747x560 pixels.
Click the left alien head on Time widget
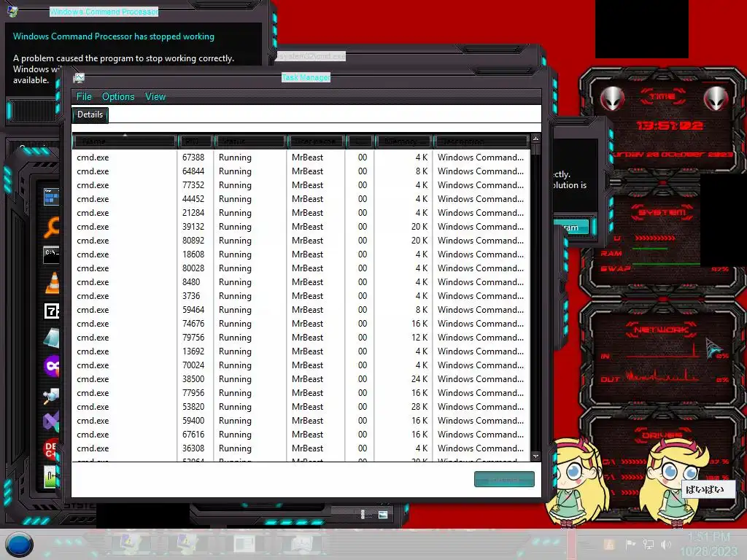(612, 99)
